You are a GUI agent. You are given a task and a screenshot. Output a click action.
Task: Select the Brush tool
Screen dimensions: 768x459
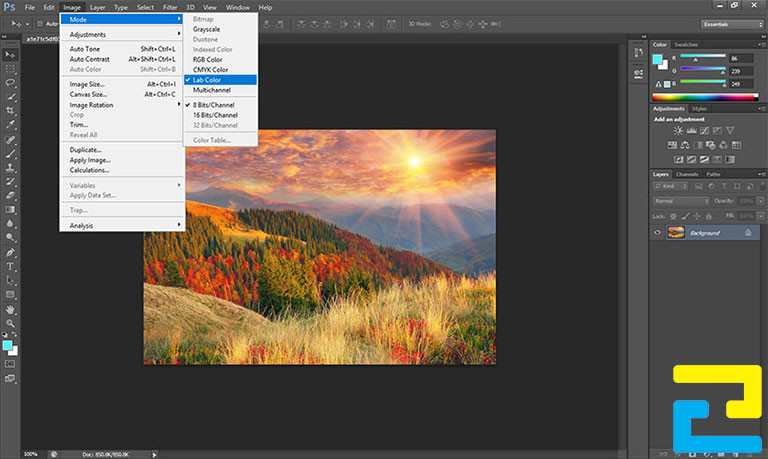[x=10, y=153]
